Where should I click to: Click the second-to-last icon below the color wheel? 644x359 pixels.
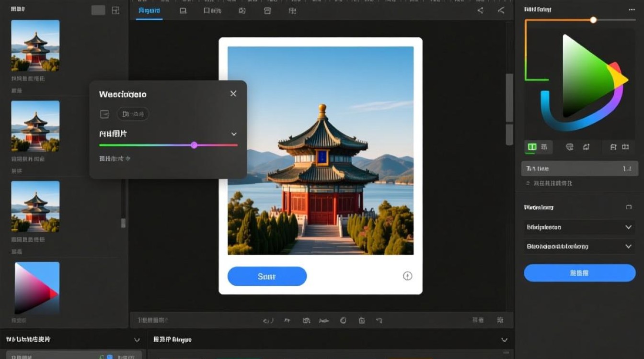point(613,147)
